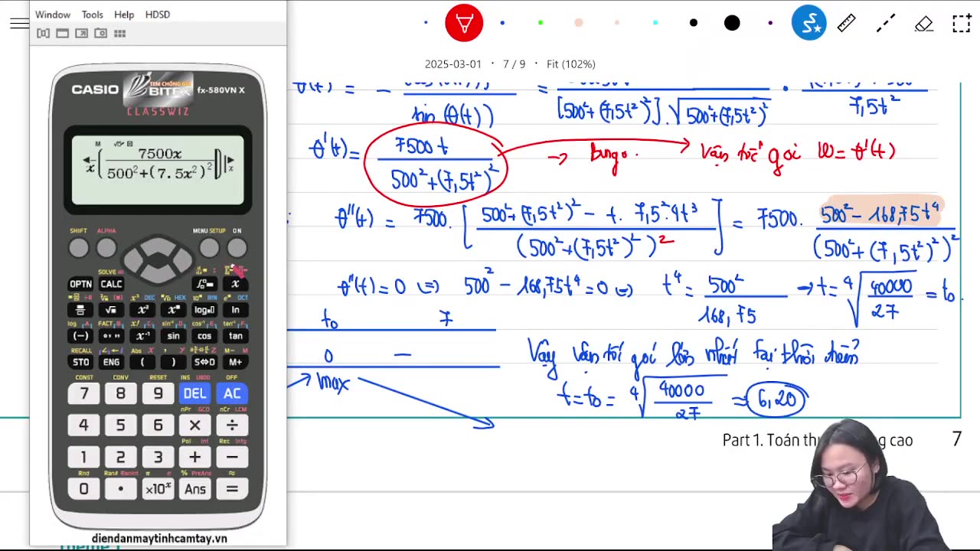980x551 pixels.
Task: Click the Ans key
Action: tap(194, 489)
